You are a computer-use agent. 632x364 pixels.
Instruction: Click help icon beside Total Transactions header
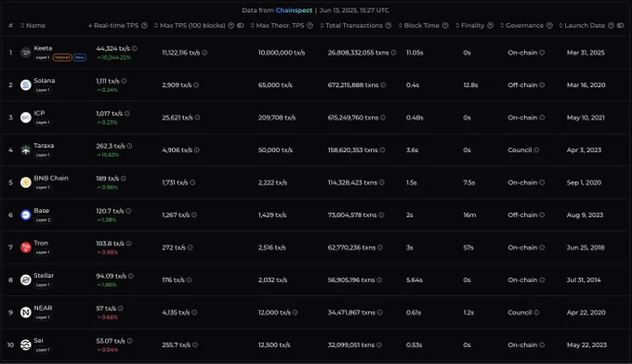(388, 25)
